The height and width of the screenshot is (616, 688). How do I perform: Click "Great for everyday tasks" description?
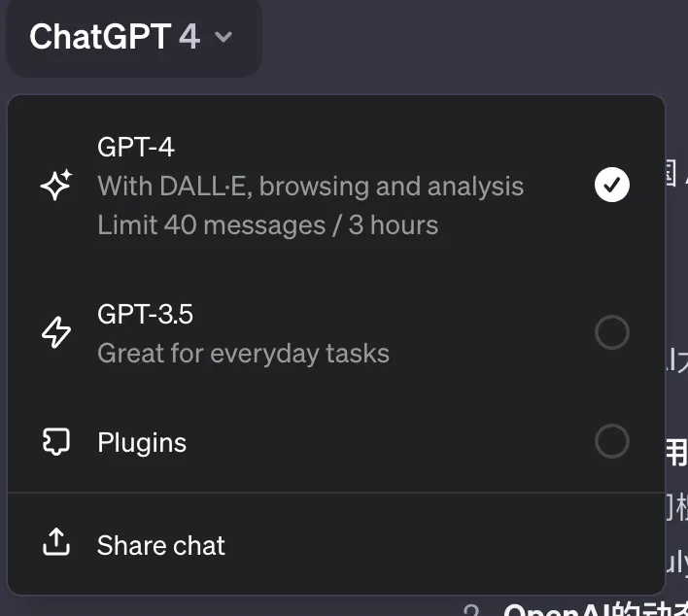[x=243, y=354]
